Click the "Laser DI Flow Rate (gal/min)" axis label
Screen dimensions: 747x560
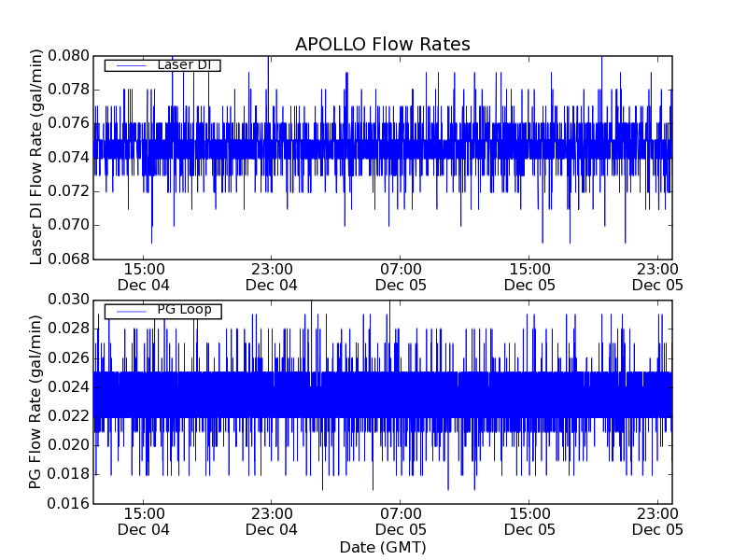tap(37, 157)
